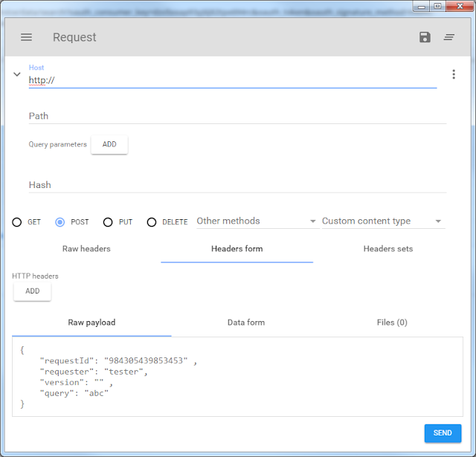This screenshot has width=476, height=457.
Task: Select the GET method radio button
Action: 17,222
